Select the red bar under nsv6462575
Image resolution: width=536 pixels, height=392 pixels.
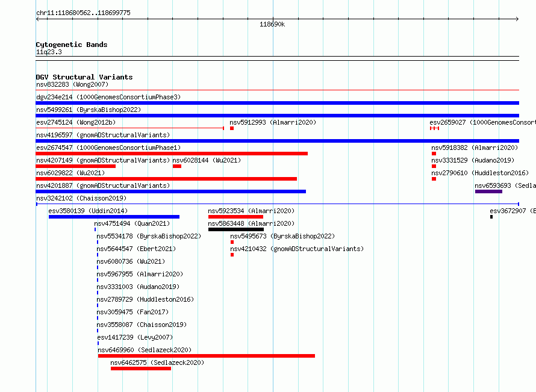coord(141,369)
